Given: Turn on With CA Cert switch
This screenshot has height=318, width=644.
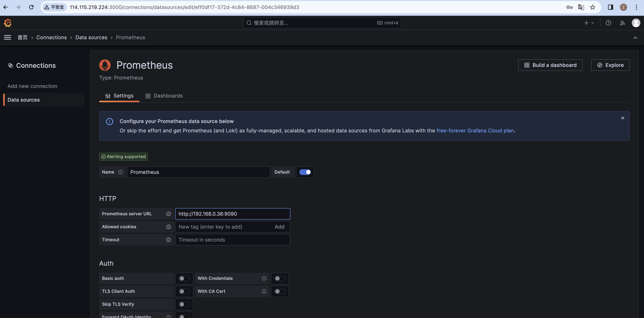Looking at the screenshot, I should 280,292.
